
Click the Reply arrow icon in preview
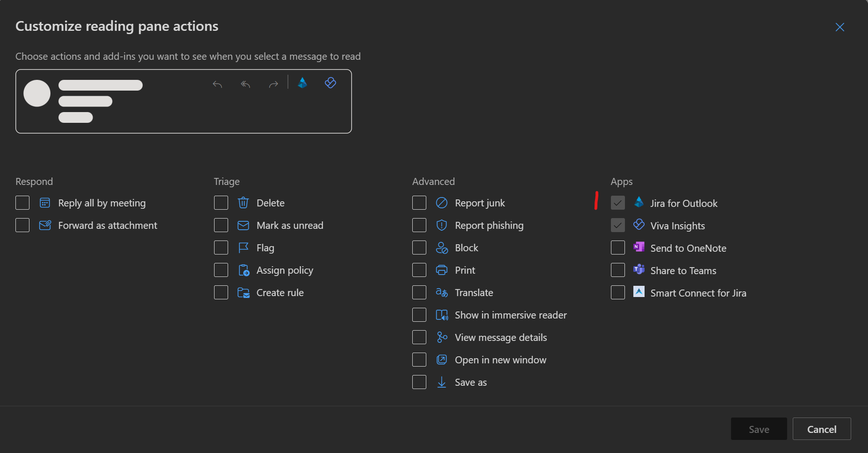tap(217, 85)
